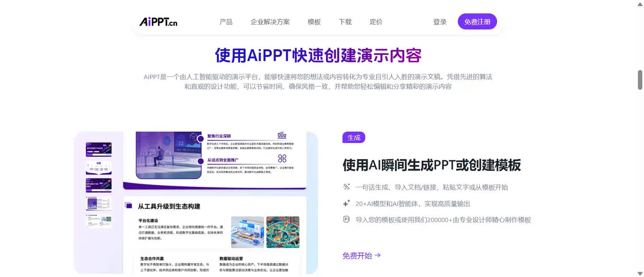Click the 生成 tag badge
644x277 pixels.
pyautogui.click(x=354, y=138)
